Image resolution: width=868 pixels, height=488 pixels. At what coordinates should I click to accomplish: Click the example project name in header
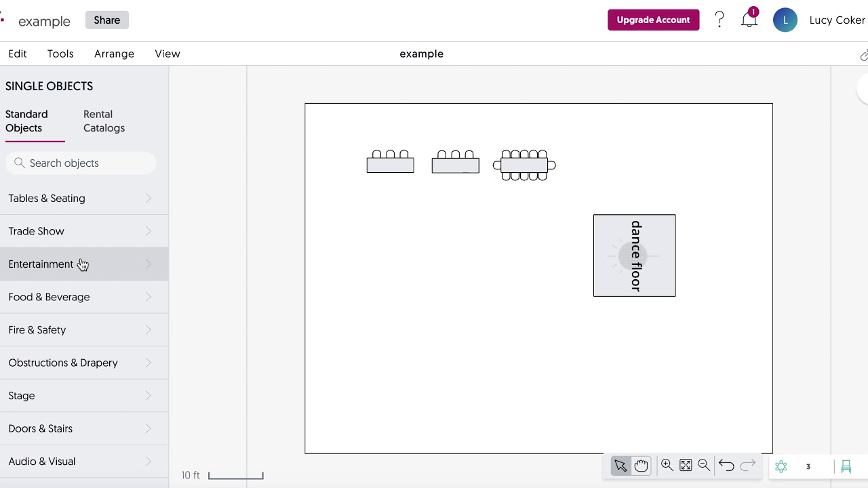pyautogui.click(x=44, y=21)
